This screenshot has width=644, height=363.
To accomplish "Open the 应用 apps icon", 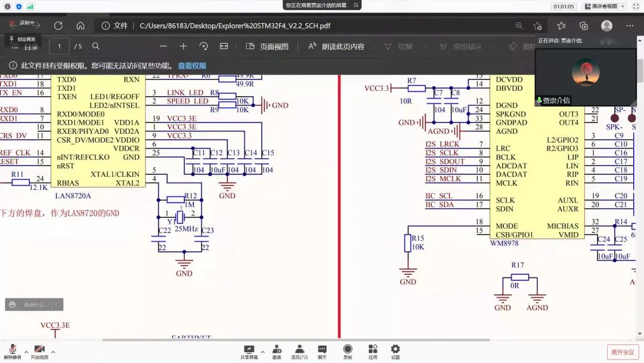I will 373,351.
